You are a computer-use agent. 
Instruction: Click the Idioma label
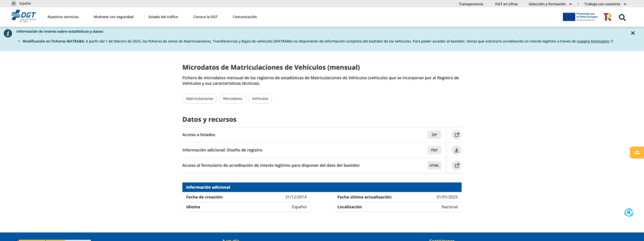point(193,207)
